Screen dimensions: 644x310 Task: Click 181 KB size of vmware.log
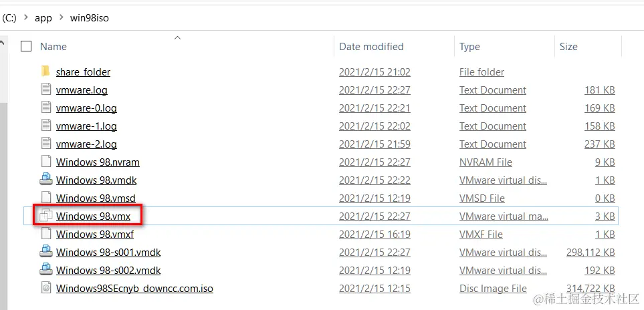pos(600,90)
